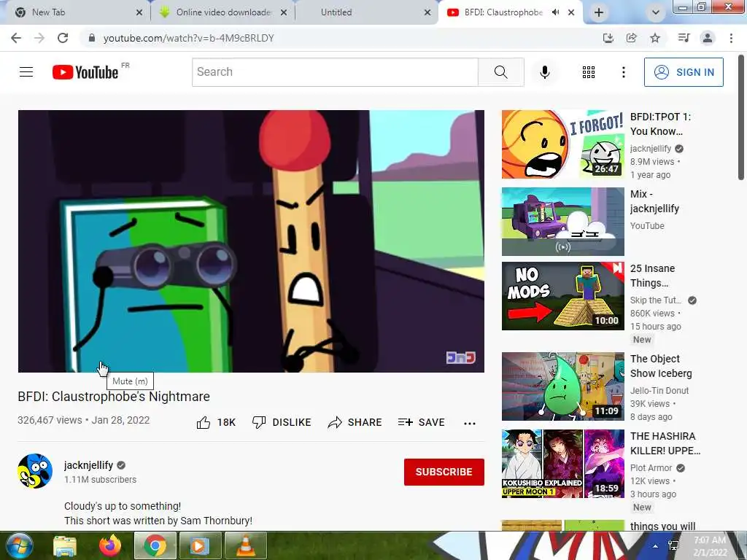This screenshot has height=560, width=747.
Task: Share this page from address bar
Action: click(632, 38)
